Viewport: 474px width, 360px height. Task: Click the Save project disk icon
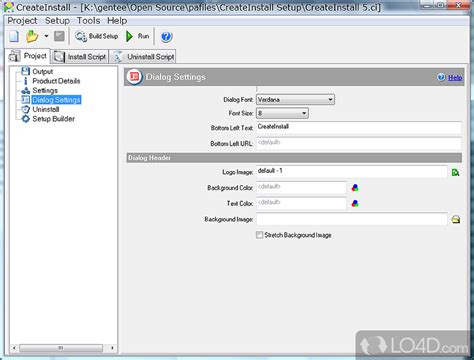click(59, 36)
